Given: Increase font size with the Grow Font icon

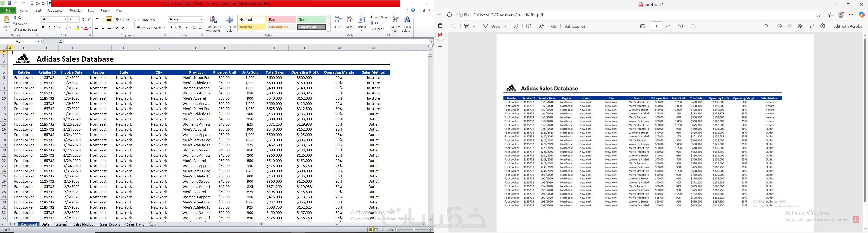Looking at the screenshot, I should click(x=83, y=19).
